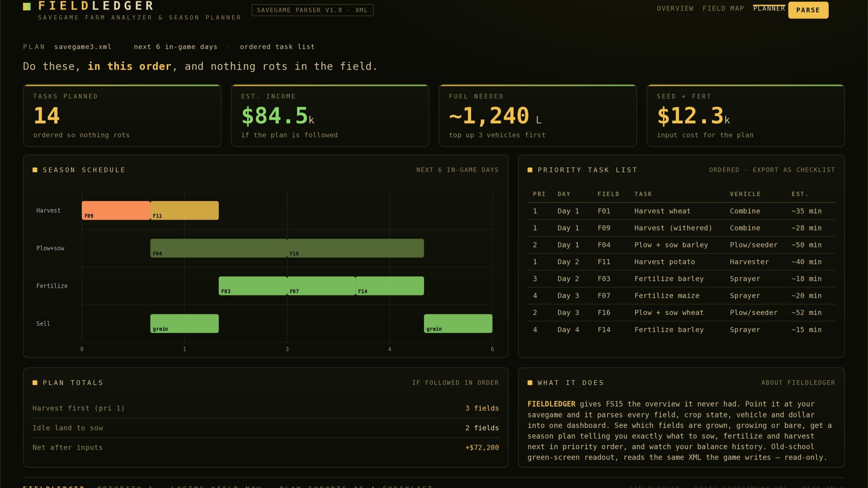Select the F03 fertilize bar
Image resolution: width=868 pixels, height=488 pixels.
[x=253, y=286]
